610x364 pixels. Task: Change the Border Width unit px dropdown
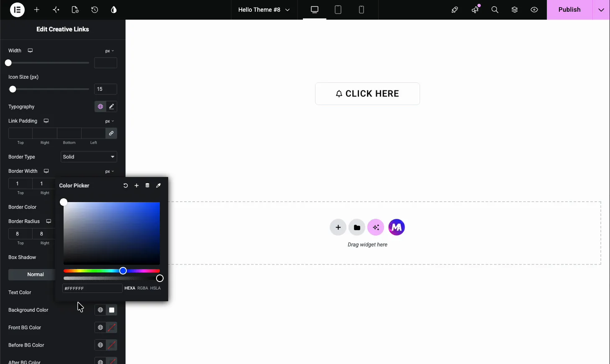tap(110, 172)
